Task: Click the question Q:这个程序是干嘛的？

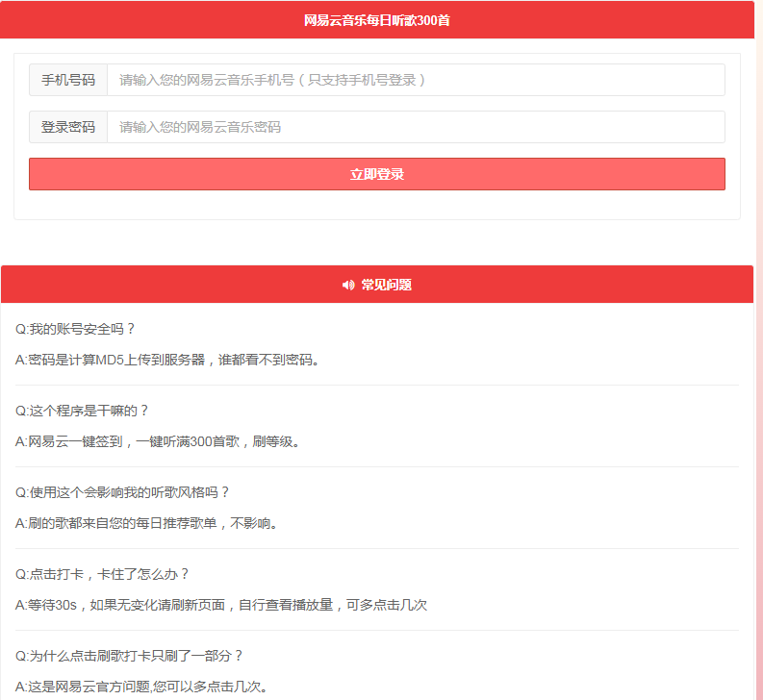Action: (x=82, y=411)
